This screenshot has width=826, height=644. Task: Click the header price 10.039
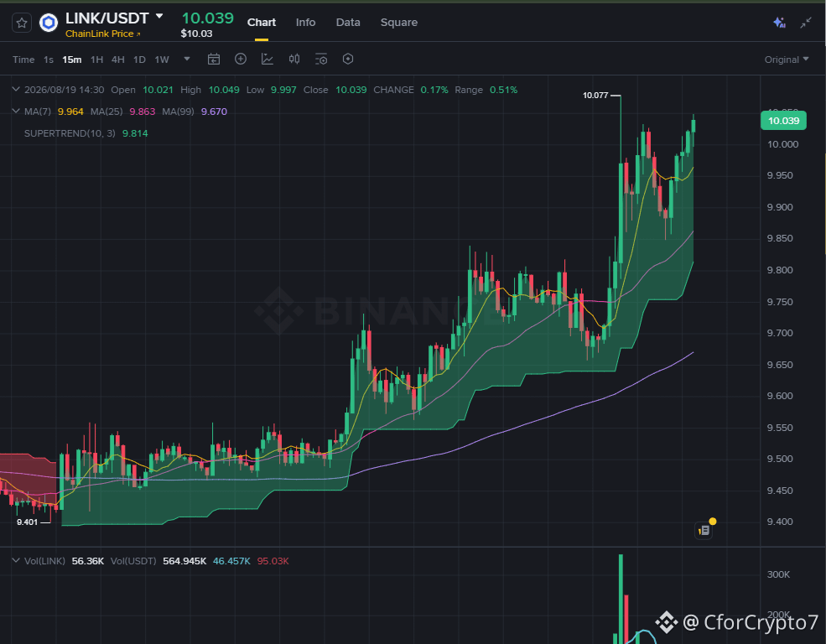(208, 18)
